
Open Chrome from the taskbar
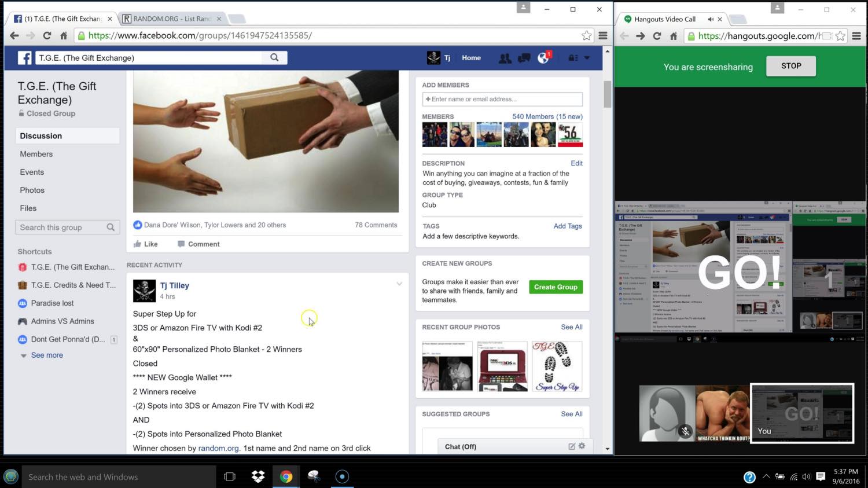pos(286,476)
